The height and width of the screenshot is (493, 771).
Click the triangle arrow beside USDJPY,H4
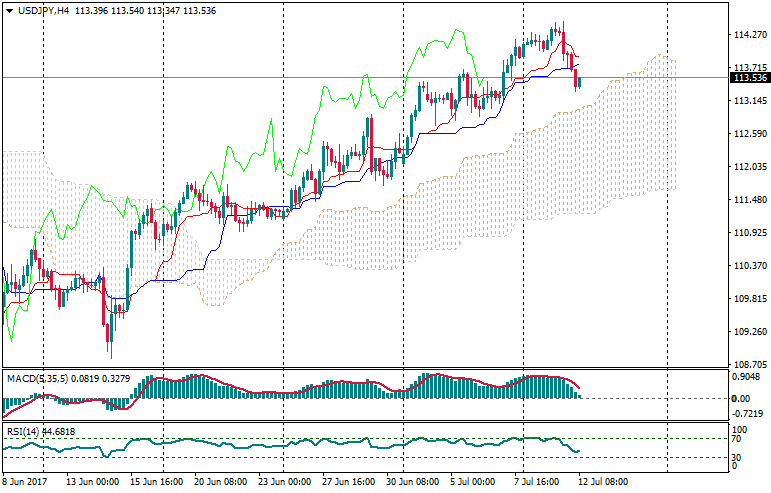click(8, 10)
